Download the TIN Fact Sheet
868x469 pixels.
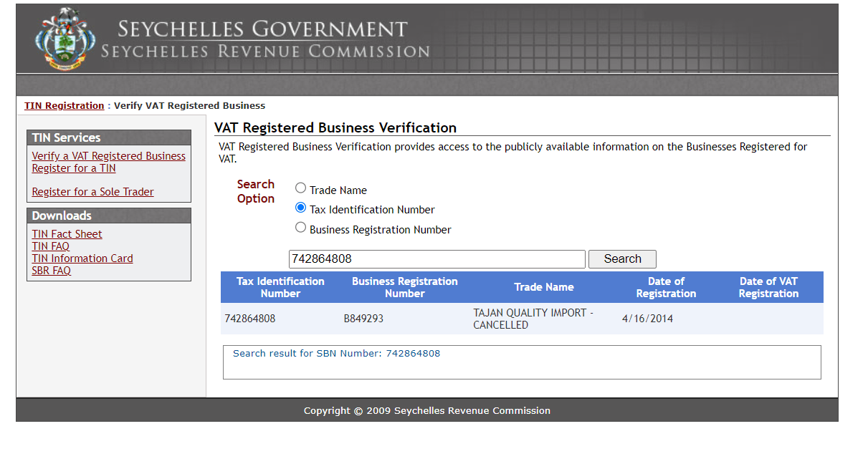pyautogui.click(x=67, y=233)
